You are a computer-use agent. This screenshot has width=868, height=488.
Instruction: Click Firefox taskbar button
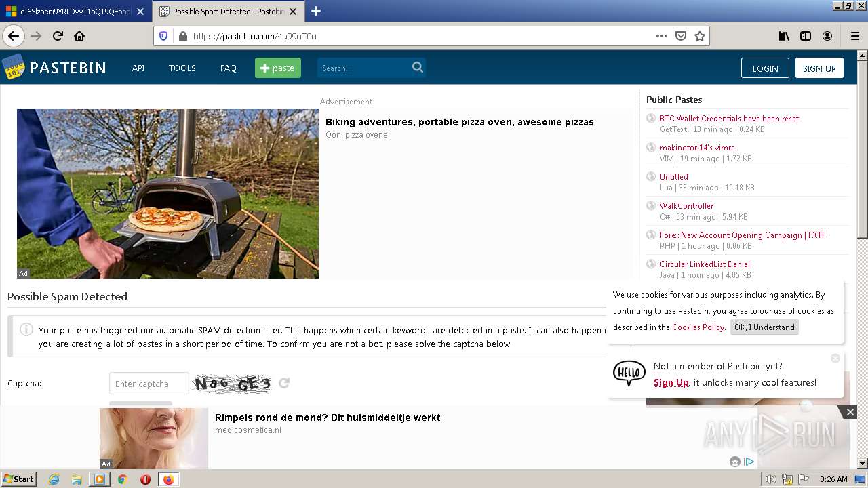point(168,479)
